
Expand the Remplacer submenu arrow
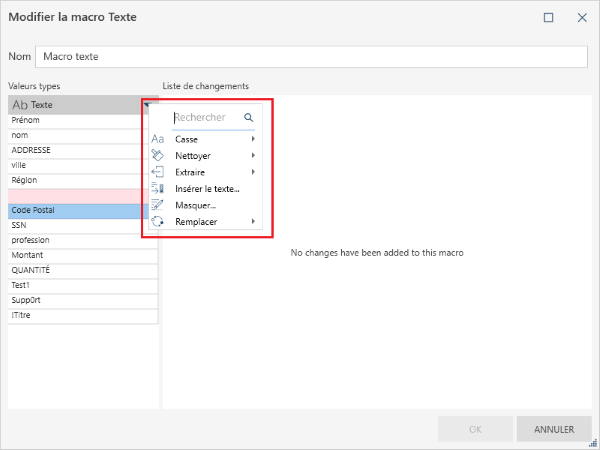click(x=253, y=221)
